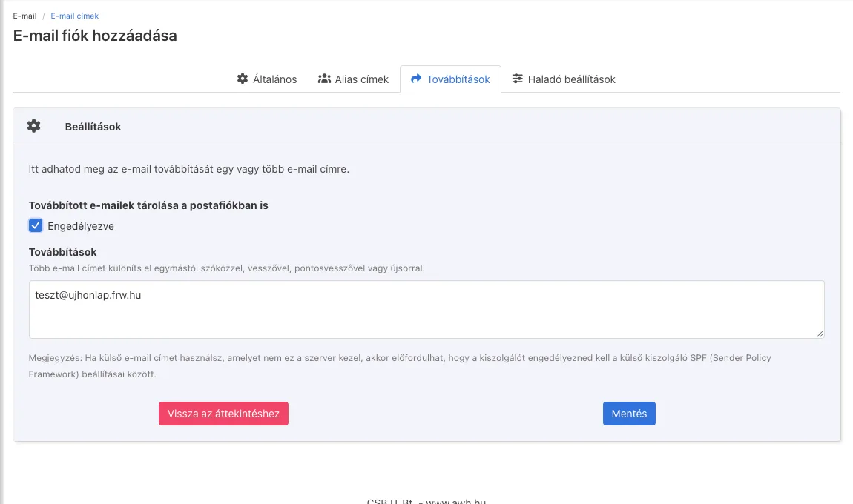Save settings with the Mentés button
This screenshot has height=504, width=853.
coord(630,414)
